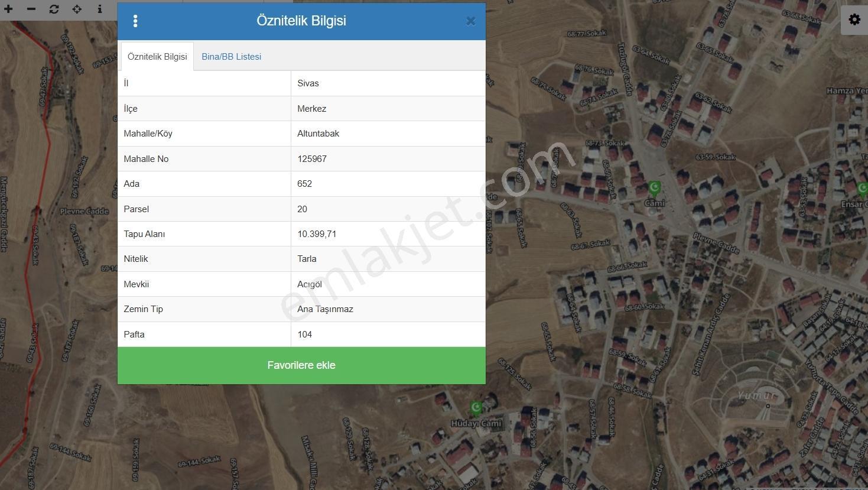Click the Mahalle/Köy row label
868x490 pixels.
click(148, 134)
